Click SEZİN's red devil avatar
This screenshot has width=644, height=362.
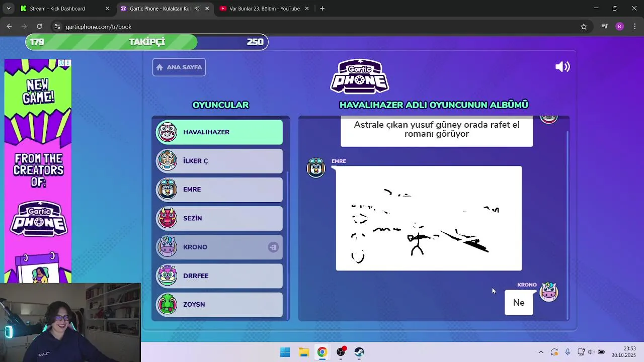[167, 218]
